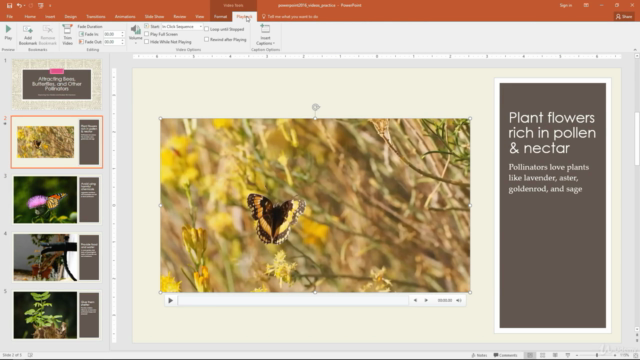Click Tell me what you want to do

[x=290, y=17]
